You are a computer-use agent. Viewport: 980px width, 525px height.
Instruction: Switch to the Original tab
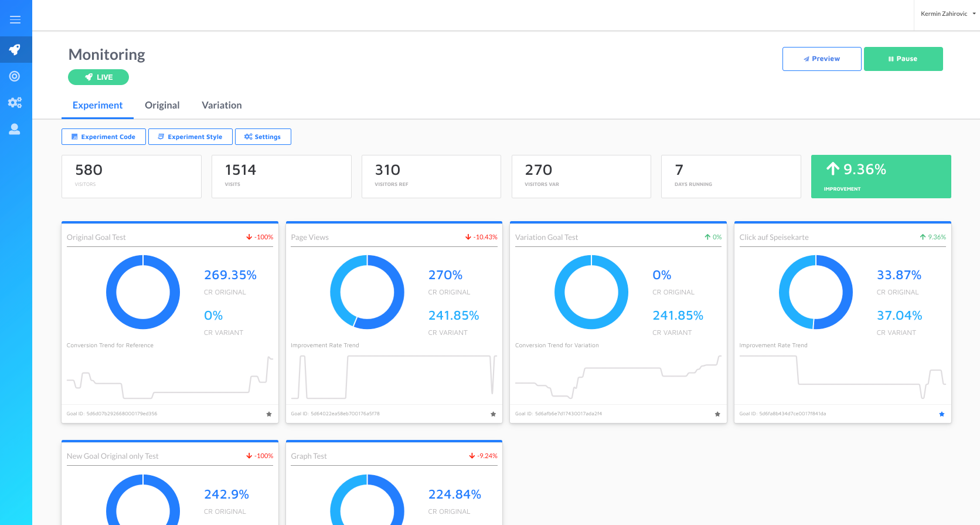click(x=162, y=106)
